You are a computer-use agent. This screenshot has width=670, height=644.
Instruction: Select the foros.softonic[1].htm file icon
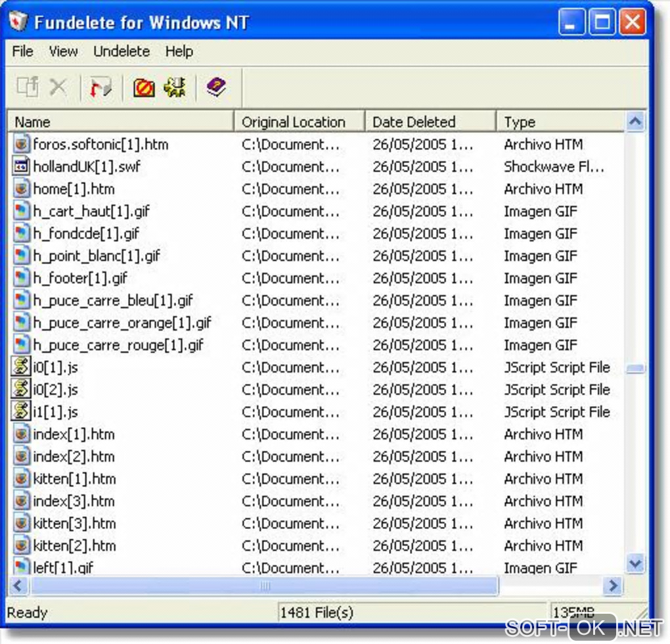pos(21,144)
